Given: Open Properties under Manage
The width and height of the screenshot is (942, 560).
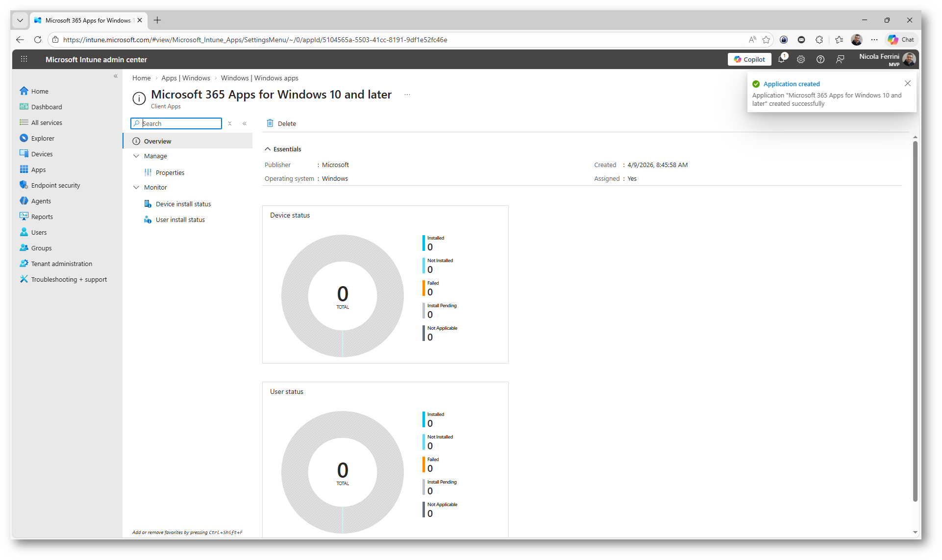Looking at the screenshot, I should click(x=170, y=172).
